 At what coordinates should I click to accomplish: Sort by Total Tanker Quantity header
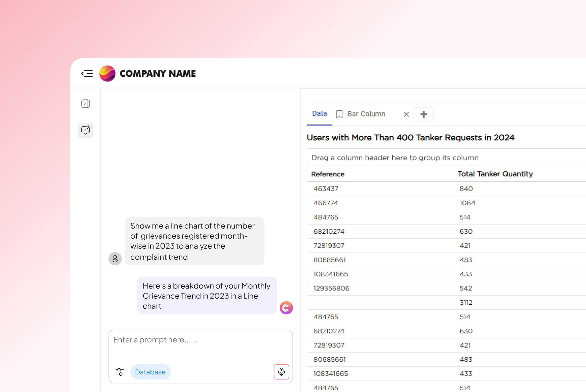click(495, 174)
